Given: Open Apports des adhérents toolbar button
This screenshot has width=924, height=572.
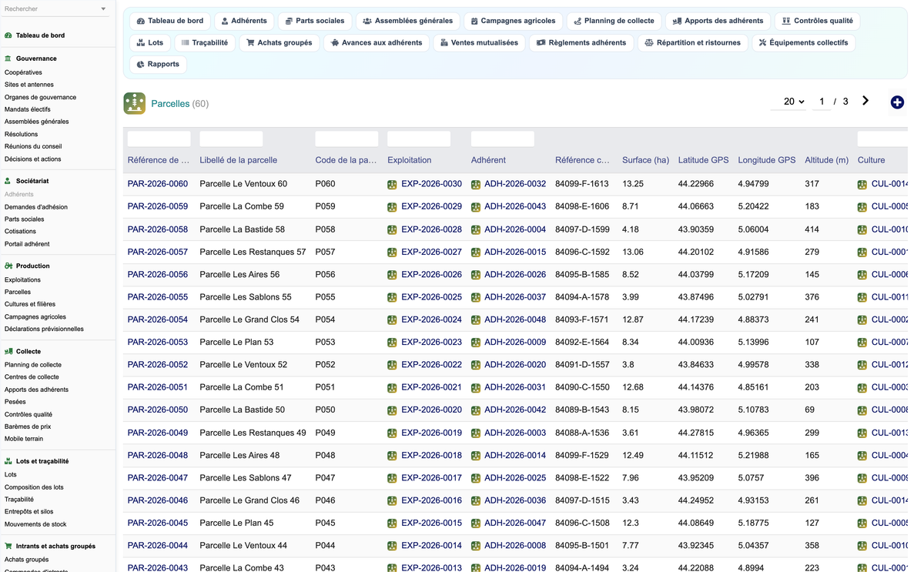Looking at the screenshot, I should point(718,21).
